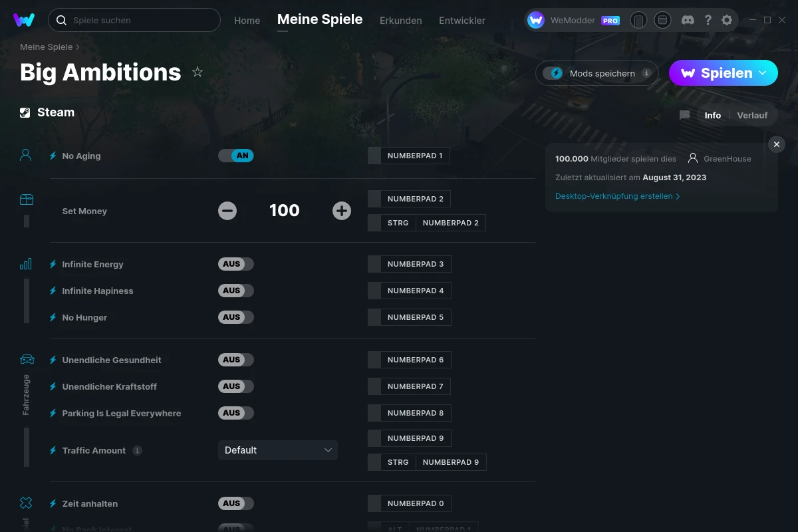The width and height of the screenshot is (798, 532).
Task: Decrease Set Money with minus button
Action: click(227, 211)
